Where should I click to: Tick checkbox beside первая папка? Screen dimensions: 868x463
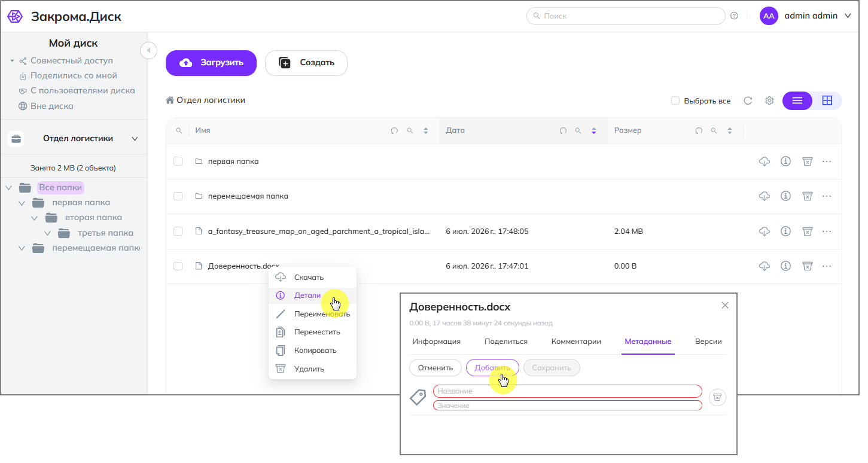178,162
